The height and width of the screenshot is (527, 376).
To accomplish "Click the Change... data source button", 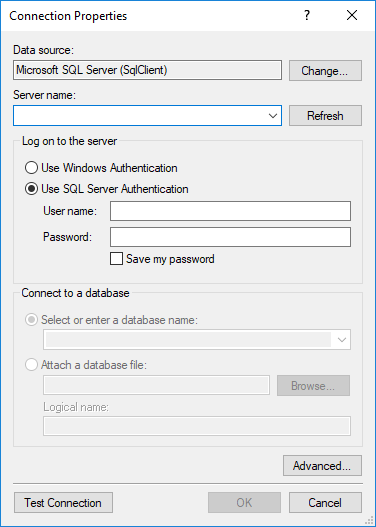I will click(x=325, y=71).
